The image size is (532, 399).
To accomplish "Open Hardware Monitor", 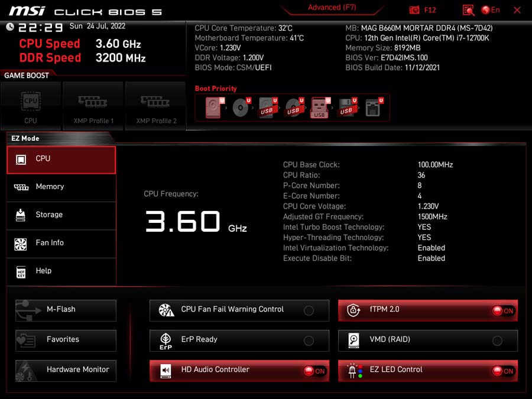I will click(66, 371).
